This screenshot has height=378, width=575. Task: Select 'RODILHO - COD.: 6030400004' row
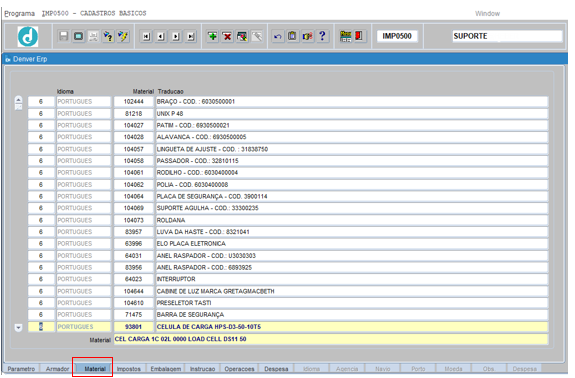click(x=352, y=173)
